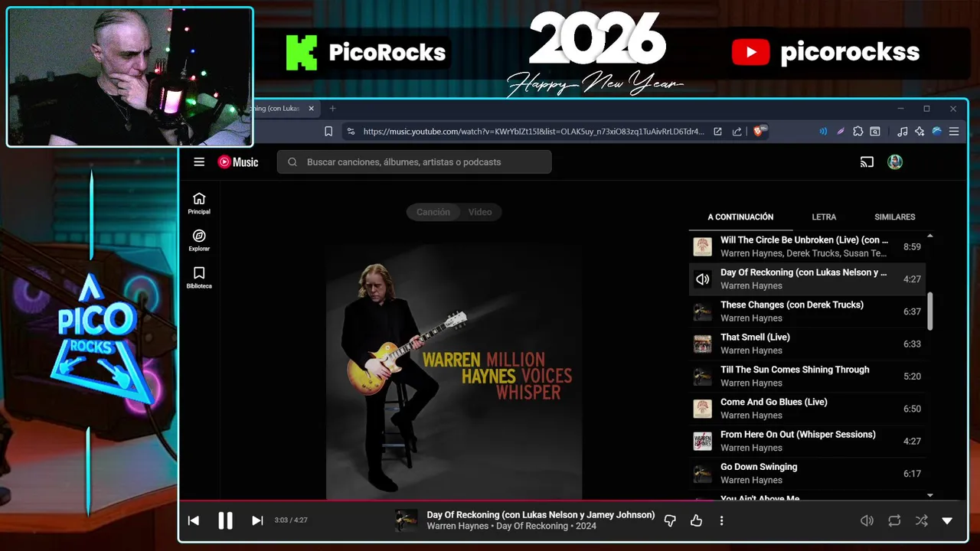980x551 pixels.
Task: Open the SIMILARES tab
Action: [x=895, y=217]
